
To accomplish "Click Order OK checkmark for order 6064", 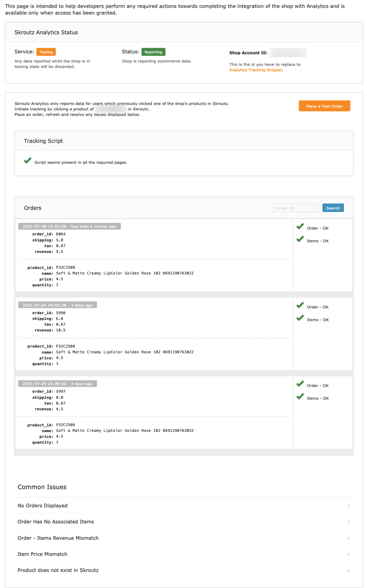I will point(300,227).
